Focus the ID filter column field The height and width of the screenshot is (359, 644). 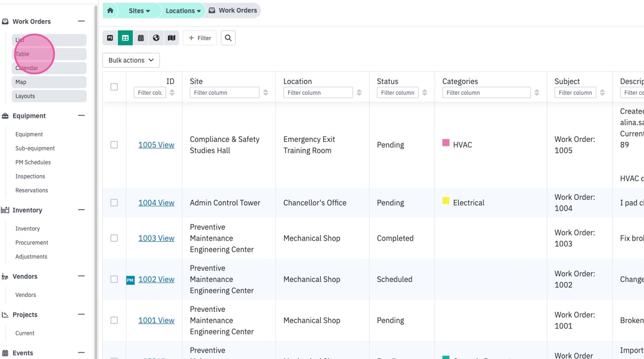(150, 92)
